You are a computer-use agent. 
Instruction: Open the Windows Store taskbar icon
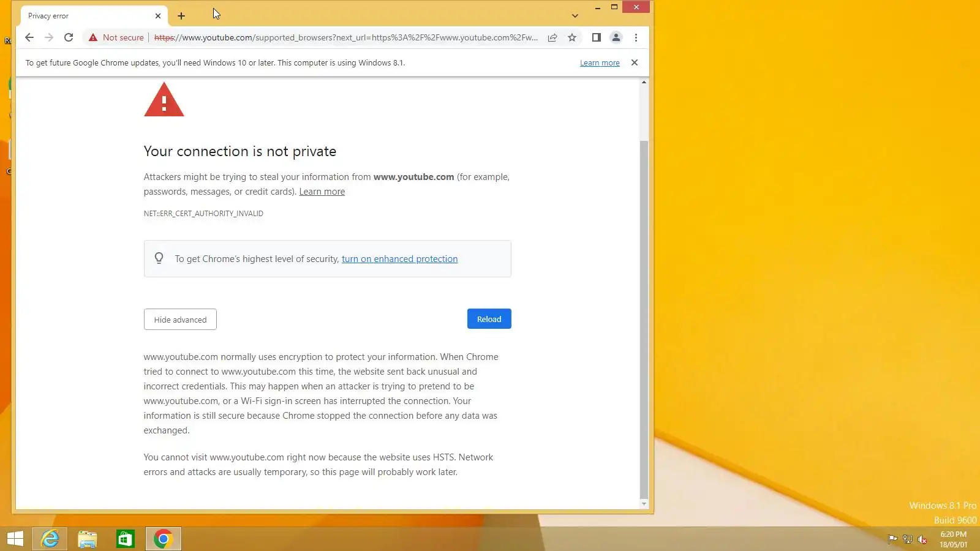click(126, 539)
